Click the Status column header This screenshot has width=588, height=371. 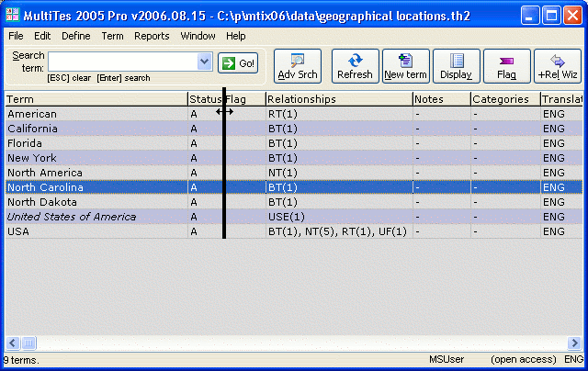pyautogui.click(x=205, y=99)
